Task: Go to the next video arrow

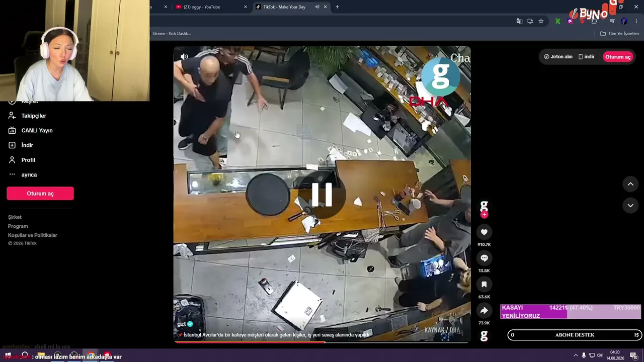Action: [x=630, y=205]
